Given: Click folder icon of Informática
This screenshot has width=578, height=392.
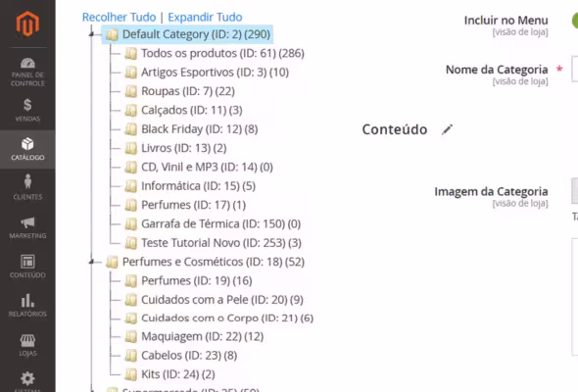Looking at the screenshot, I should (x=131, y=186).
